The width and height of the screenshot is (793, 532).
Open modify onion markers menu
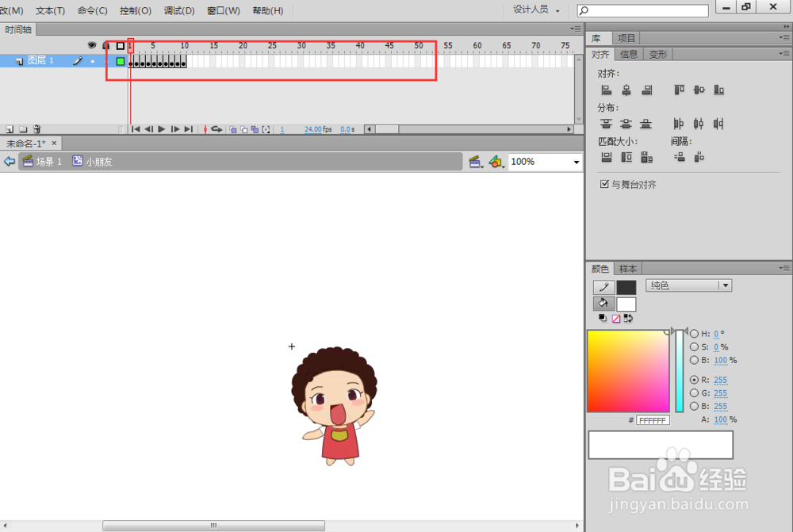pos(266,129)
